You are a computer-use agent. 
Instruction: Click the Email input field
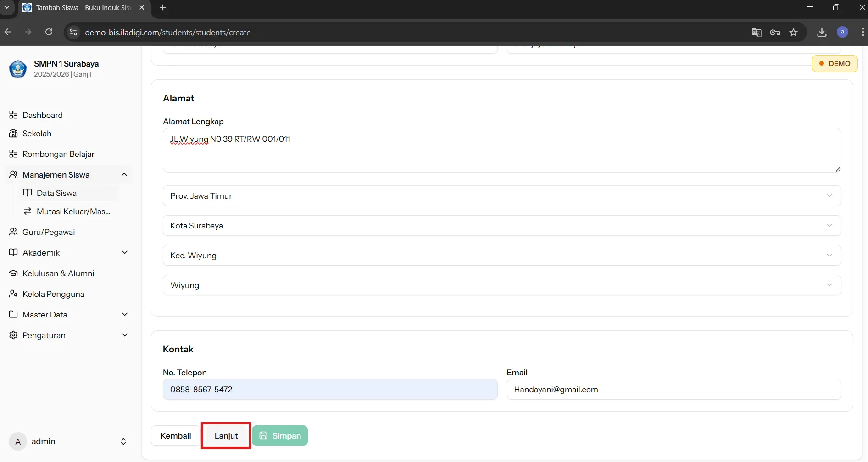673,390
